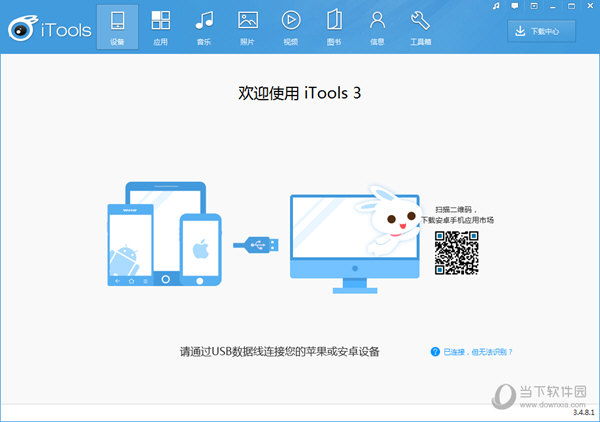Click the square mini-mode icon in title bar
The height and width of the screenshot is (422, 600).
534,6
